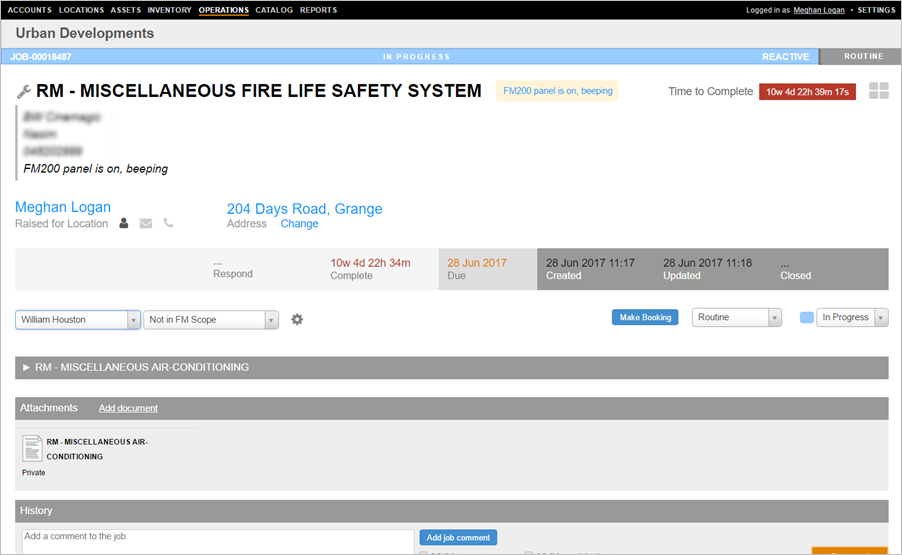Switch job type to Reactive toggle
Image resolution: width=902 pixels, height=555 pixels.
(x=785, y=57)
